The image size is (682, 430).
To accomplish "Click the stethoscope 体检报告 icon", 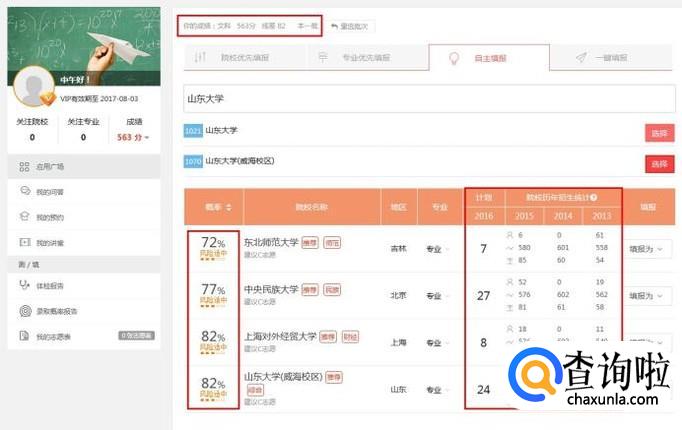I will click(x=24, y=285).
